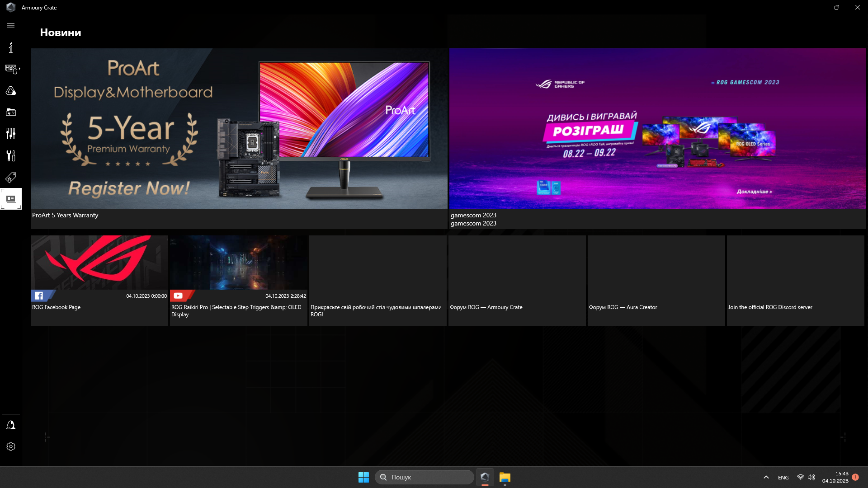The width and height of the screenshot is (868, 488).
Task: Open the ROG wallpapers news tile
Action: 378,280
